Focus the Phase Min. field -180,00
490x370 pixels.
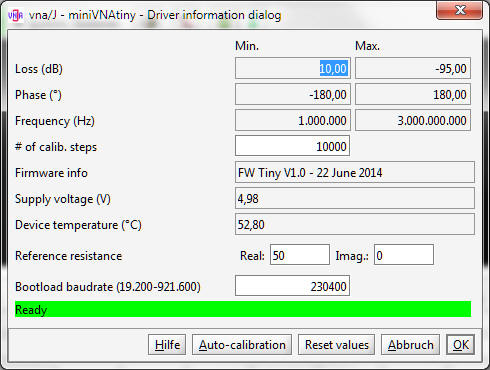[x=293, y=94]
